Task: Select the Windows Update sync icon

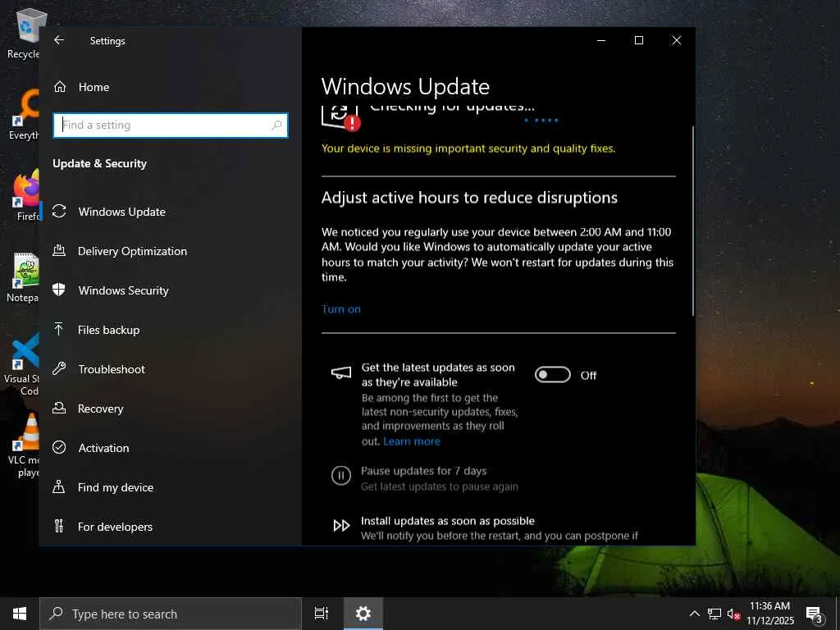Action: pos(59,212)
